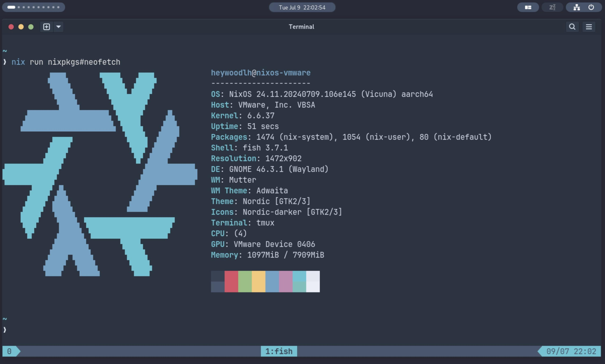Viewport: 605px width, 364px height.
Task: Click the Icons Nordic-darker line
Action: 277,212
